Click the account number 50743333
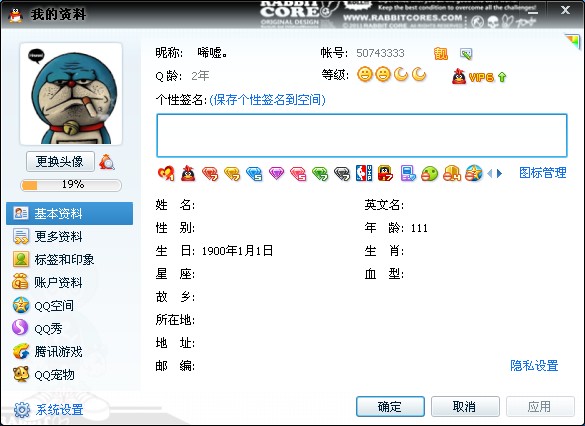585x426 pixels. click(380, 53)
